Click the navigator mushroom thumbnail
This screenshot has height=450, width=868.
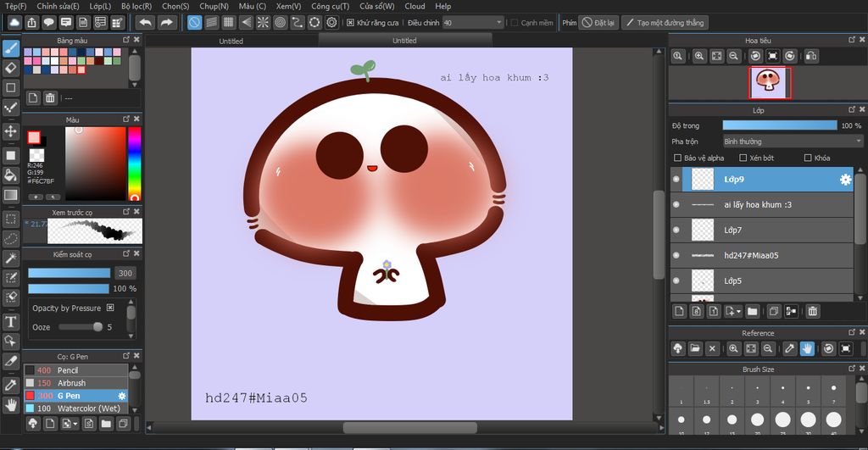click(x=770, y=83)
